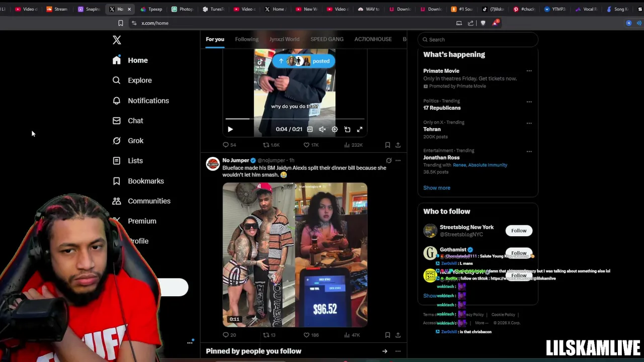Open the Blueface video thumbnail
The height and width of the screenshot is (362, 644).
click(x=295, y=255)
